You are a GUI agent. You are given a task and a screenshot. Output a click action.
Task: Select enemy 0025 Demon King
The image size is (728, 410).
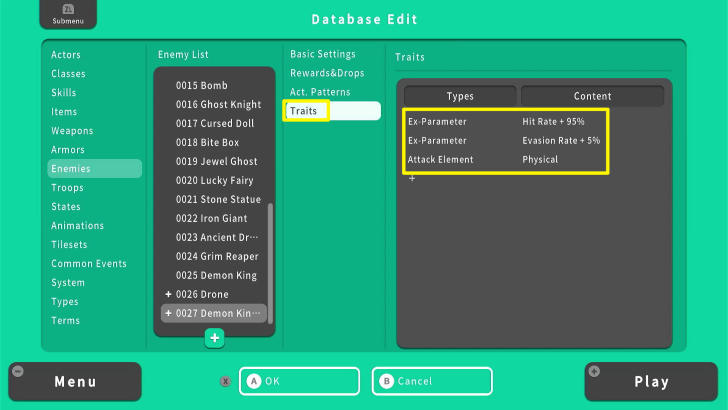coord(214,275)
